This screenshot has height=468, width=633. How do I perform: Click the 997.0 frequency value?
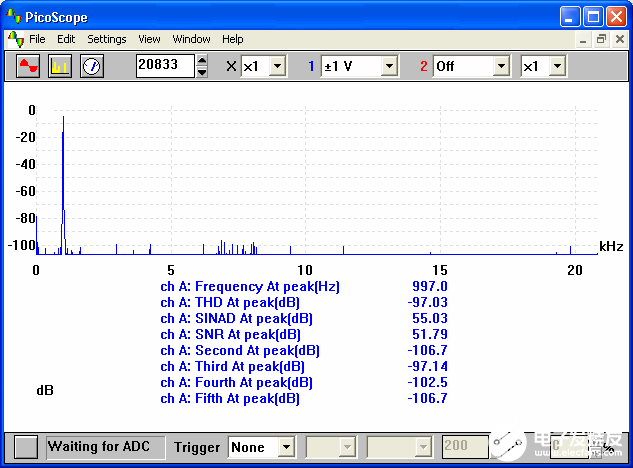click(x=430, y=286)
